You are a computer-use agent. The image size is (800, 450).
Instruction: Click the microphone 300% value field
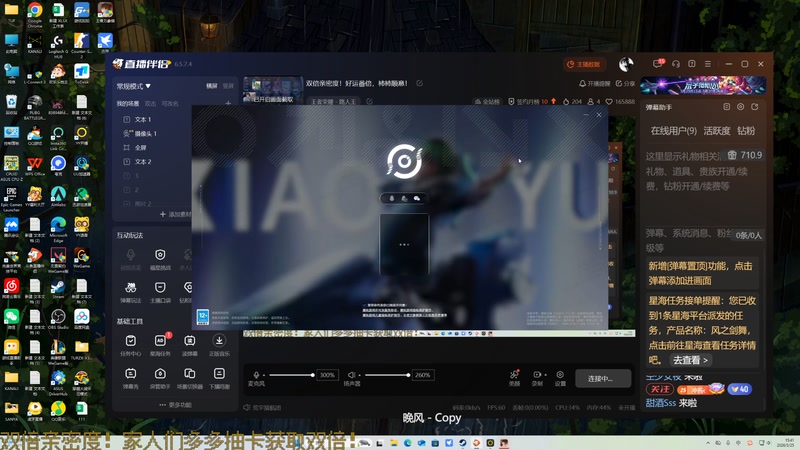327,375
